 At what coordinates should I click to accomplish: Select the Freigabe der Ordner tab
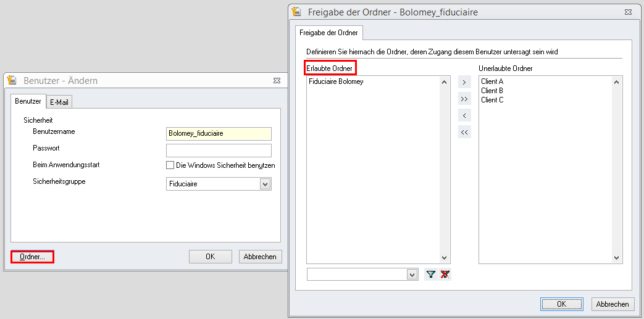pyautogui.click(x=328, y=32)
